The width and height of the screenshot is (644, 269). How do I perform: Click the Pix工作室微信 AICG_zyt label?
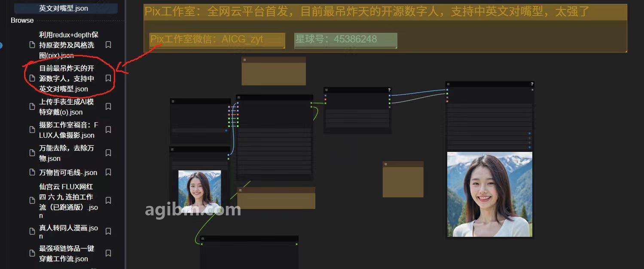click(x=217, y=39)
